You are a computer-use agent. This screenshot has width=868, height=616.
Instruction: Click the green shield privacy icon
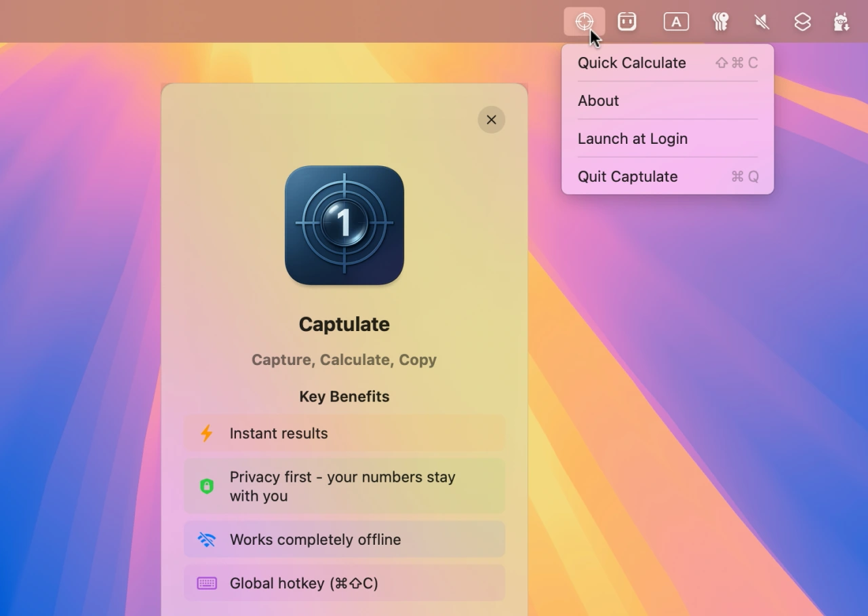(x=207, y=486)
